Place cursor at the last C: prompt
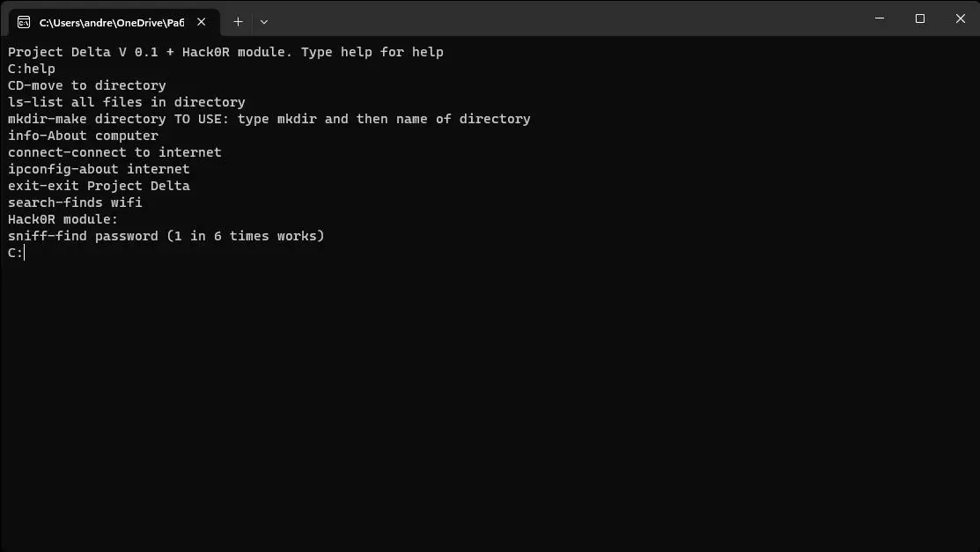The image size is (980, 552). click(25, 254)
